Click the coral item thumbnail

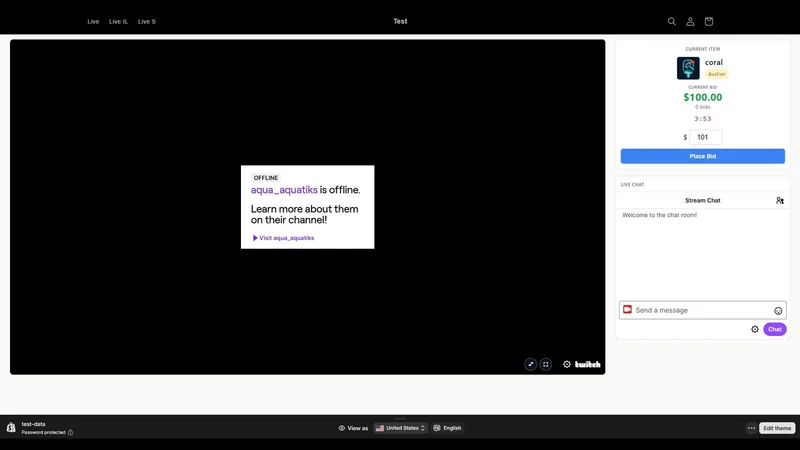(x=688, y=68)
